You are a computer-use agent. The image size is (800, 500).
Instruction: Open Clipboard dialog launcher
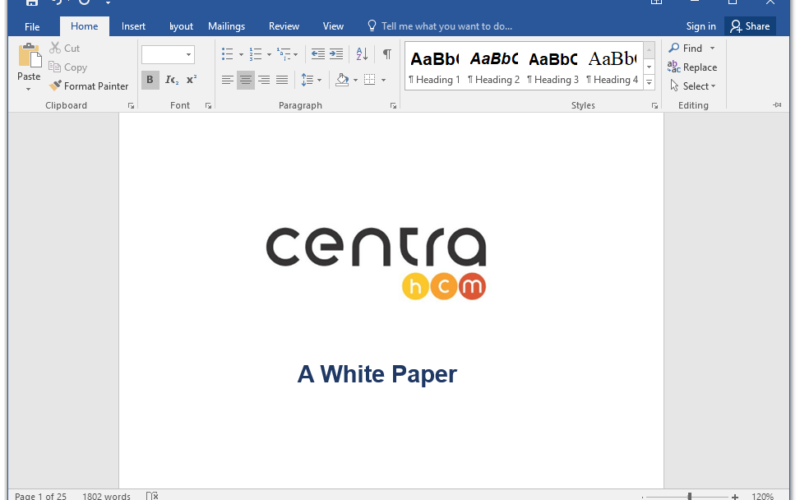coord(131,106)
